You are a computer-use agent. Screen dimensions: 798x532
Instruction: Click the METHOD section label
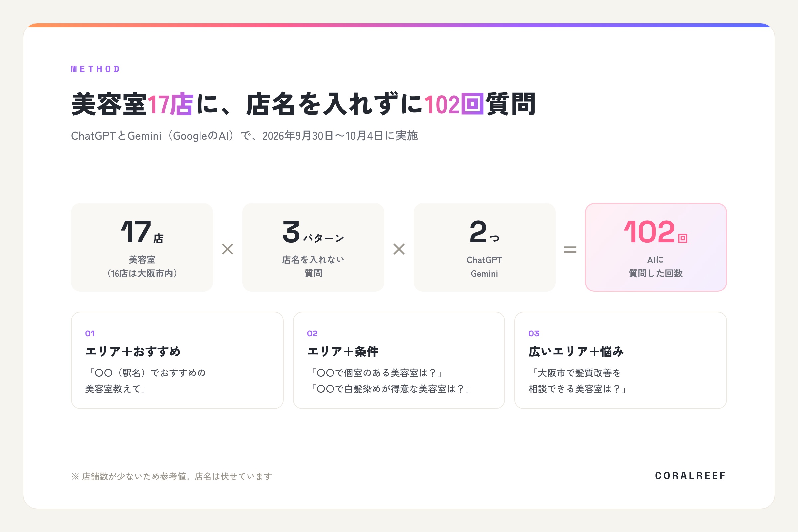coord(95,69)
